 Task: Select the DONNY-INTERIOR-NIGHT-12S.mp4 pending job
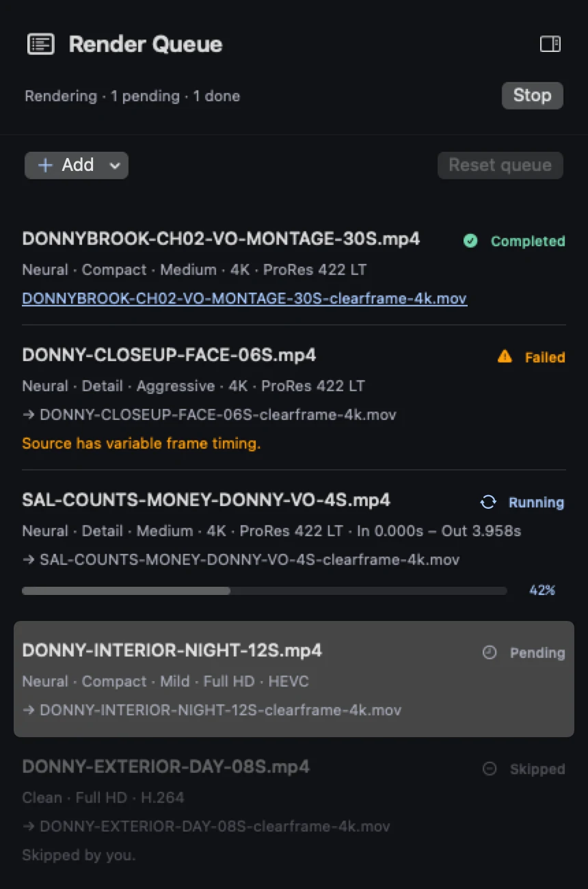click(x=294, y=679)
